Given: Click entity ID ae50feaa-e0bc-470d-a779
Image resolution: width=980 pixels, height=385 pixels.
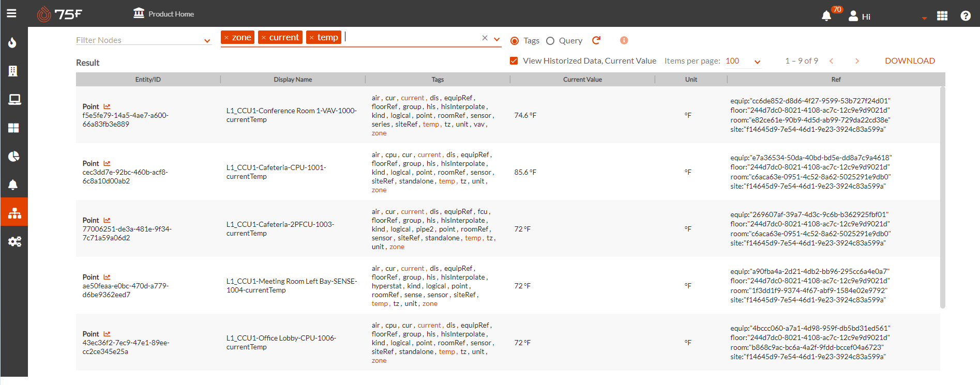Looking at the screenshot, I should click(126, 290).
